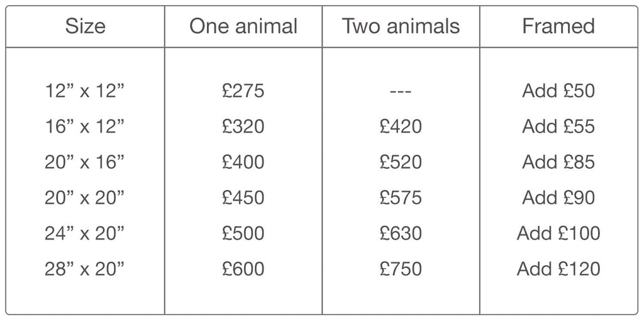Click the £450 one animal price
Viewport: 644px width, 322px height.
[243, 198]
